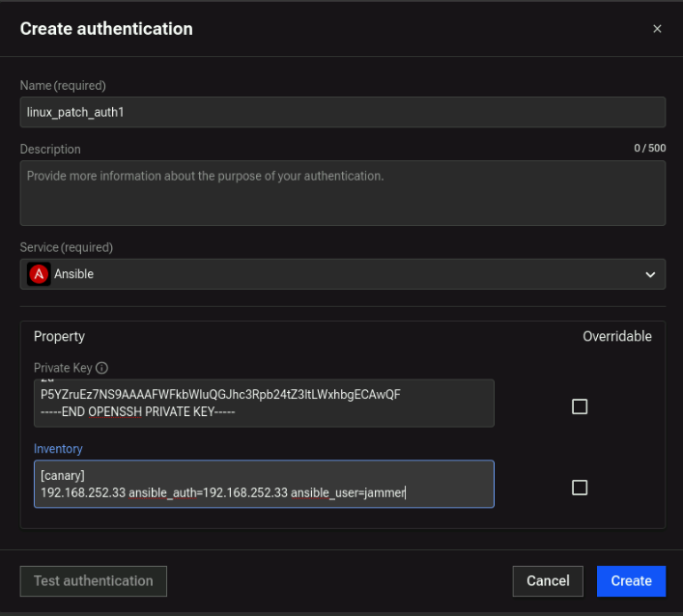Click the 'Create authentication' dialog title
Viewport: 683px width, 616px height.
point(106,29)
